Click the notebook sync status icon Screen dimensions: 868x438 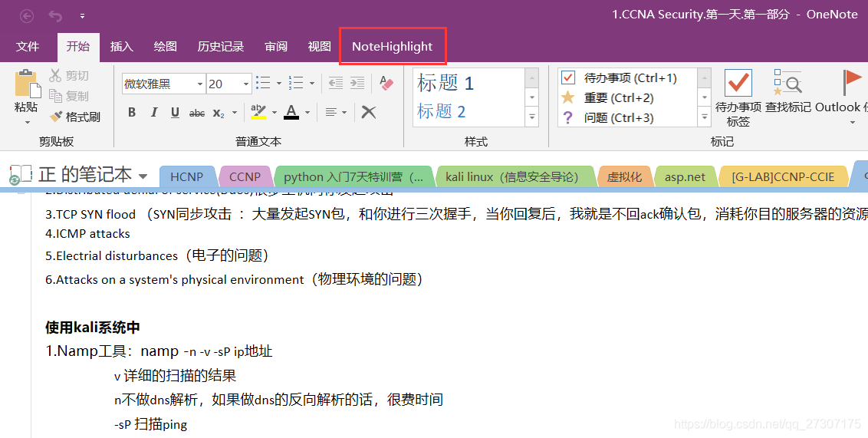[x=15, y=180]
